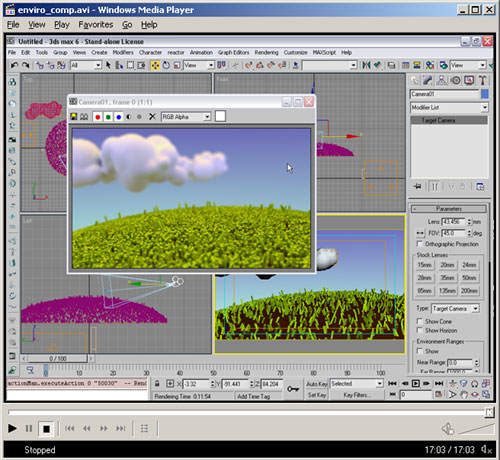Click the media player Stop button

point(46,429)
